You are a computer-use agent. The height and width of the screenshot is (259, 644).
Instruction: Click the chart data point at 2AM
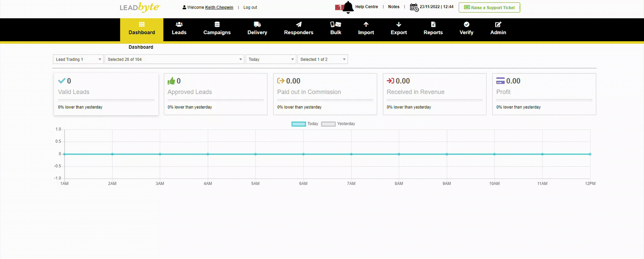112,154
